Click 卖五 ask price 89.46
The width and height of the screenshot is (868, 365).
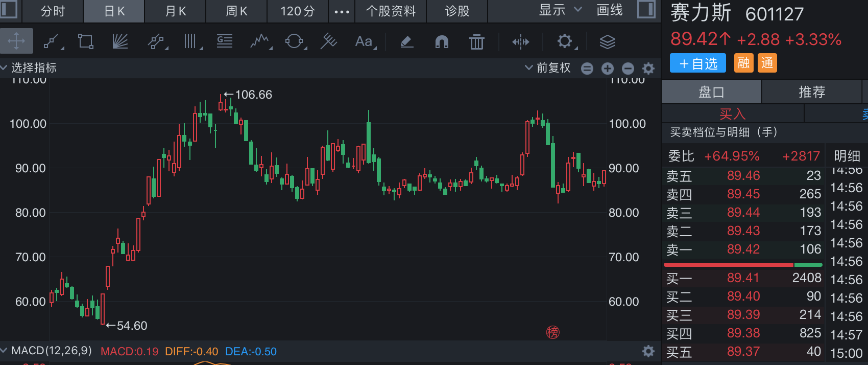(743, 176)
